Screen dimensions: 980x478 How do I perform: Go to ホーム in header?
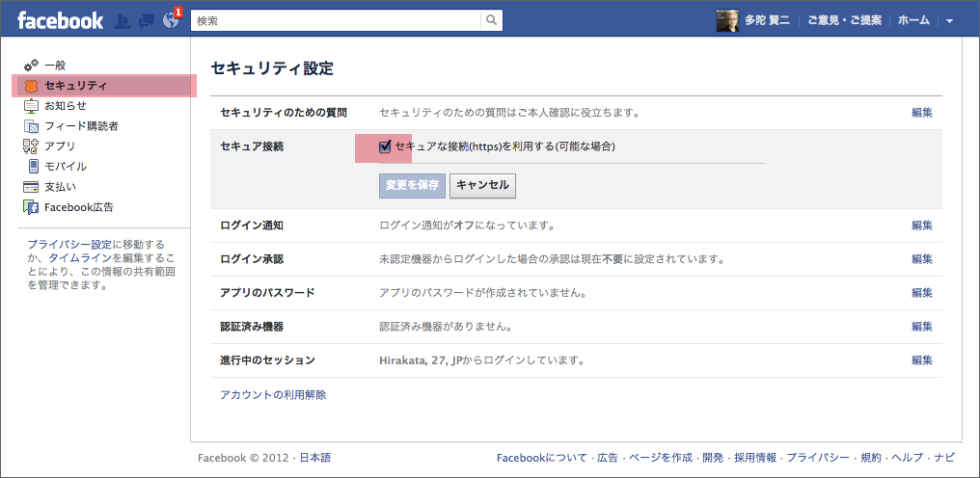[913, 20]
